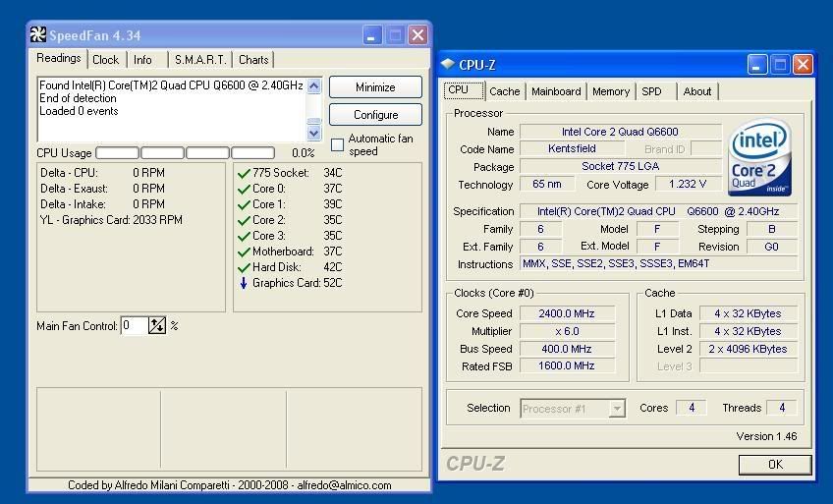Image resolution: width=833 pixels, height=504 pixels.
Task: Minimize the CPU-Z window via title bar
Action: pyautogui.click(x=757, y=65)
